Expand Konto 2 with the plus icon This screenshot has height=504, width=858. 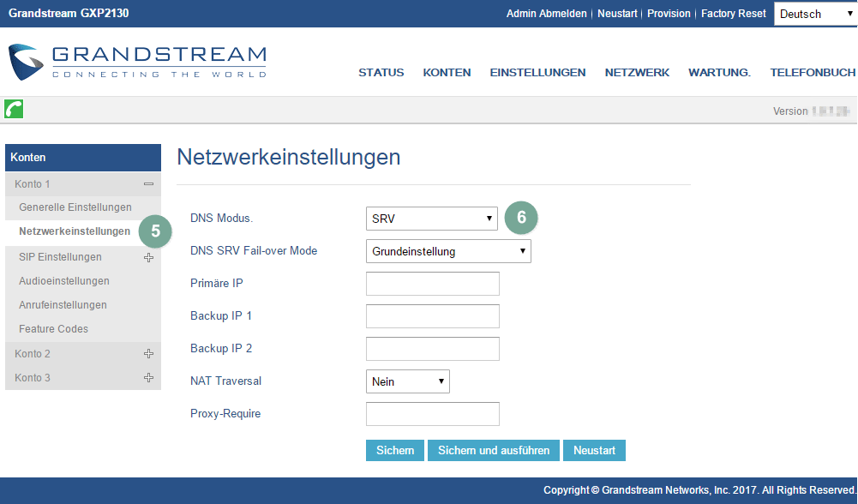pyautogui.click(x=148, y=354)
